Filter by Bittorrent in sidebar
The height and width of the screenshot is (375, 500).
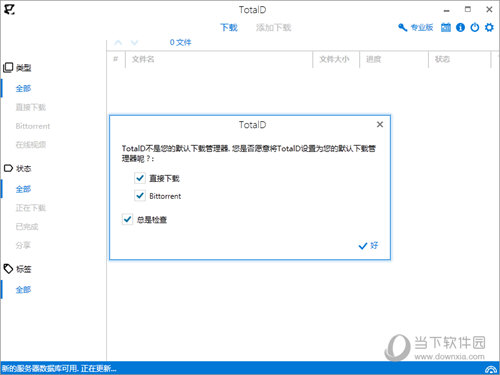click(33, 126)
